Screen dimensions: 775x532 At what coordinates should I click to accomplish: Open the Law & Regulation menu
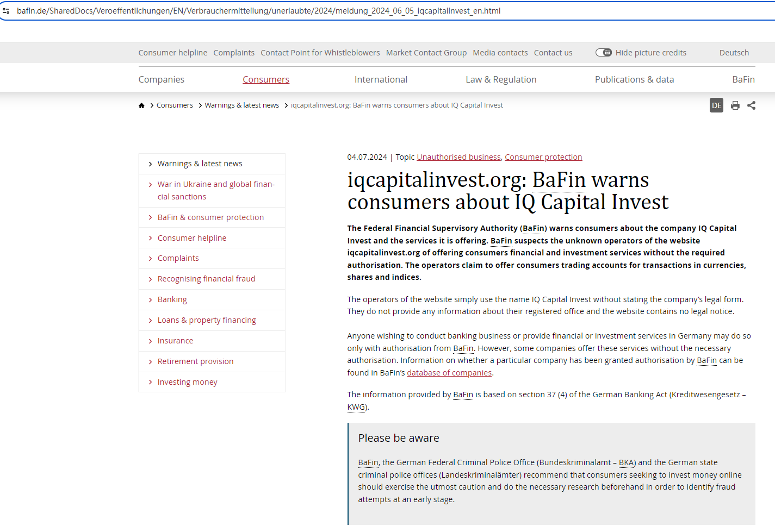(x=501, y=79)
